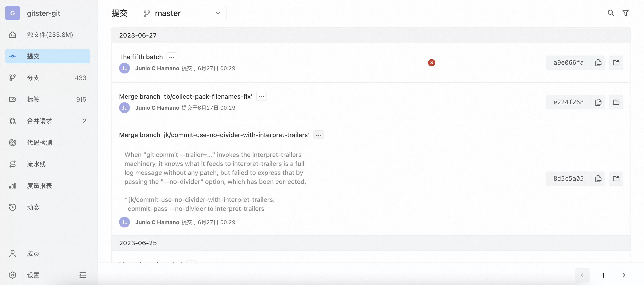
Task: Copy commit hash 8d5c5a05
Action: click(x=598, y=178)
